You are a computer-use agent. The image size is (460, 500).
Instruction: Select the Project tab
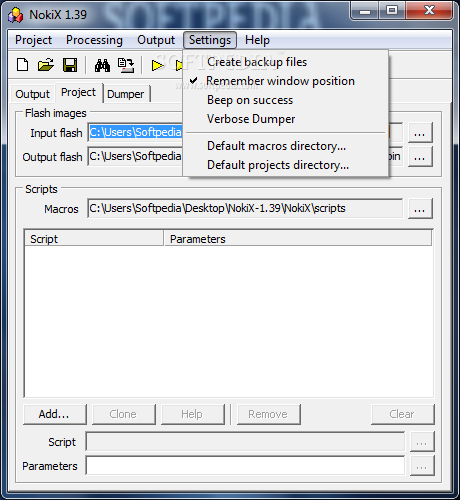pyautogui.click(x=79, y=92)
